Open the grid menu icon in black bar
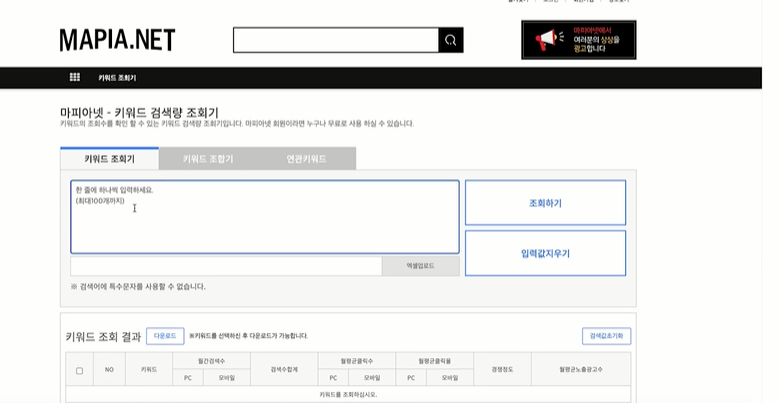 pyautogui.click(x=75, y=77)
